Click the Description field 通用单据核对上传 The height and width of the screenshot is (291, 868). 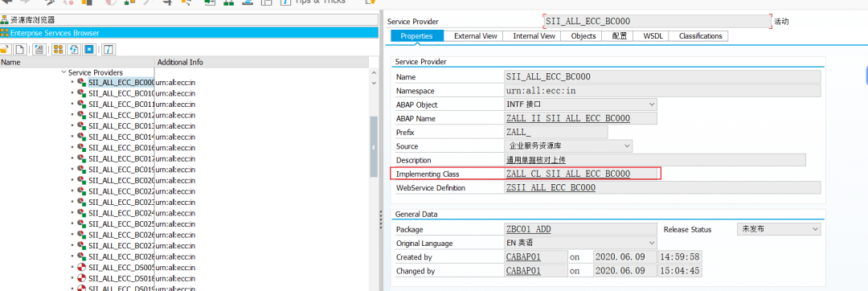pyautogui.click(x=655, y=160)
